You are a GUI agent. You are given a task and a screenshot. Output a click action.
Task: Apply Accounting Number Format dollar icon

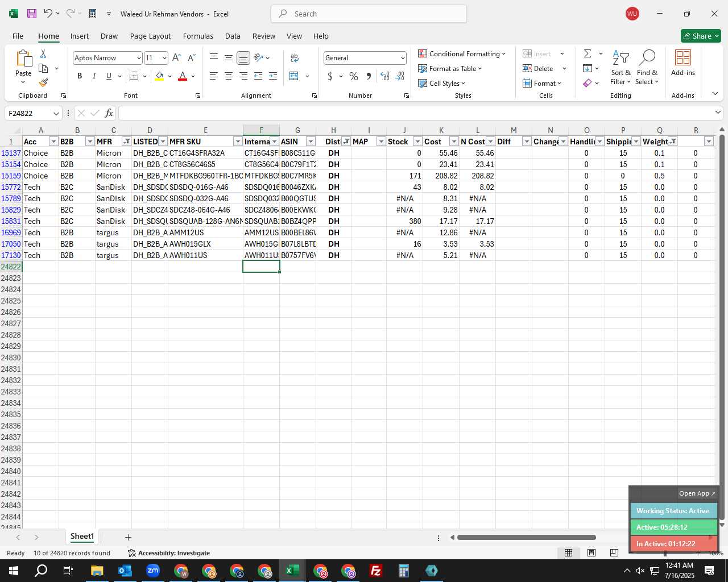tap(330, 76)
